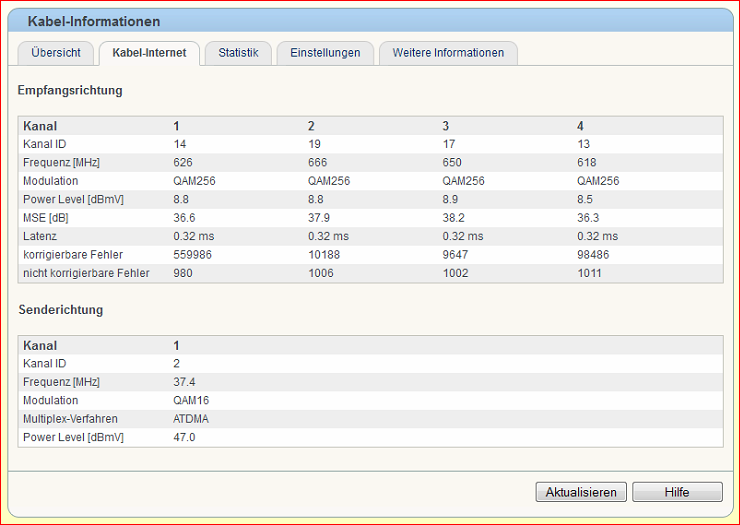This screenshot has width=740, height=525.
Task: Select the upstream frequency value 37.4
Action: pyautogui.click(x=184, y=383)
